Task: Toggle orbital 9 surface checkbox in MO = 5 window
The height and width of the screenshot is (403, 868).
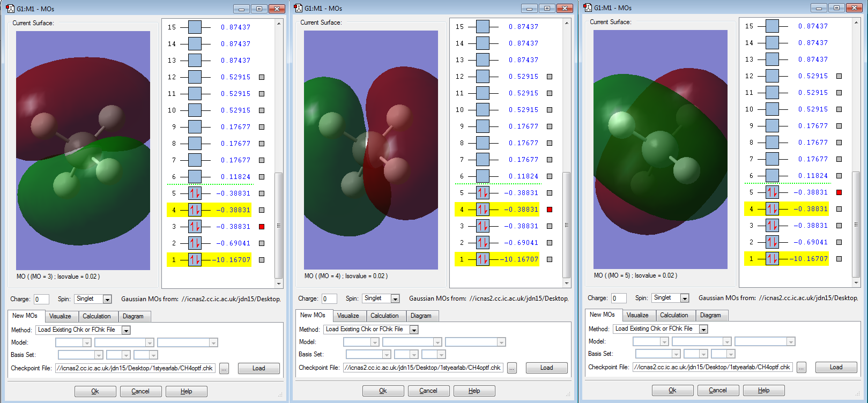Action: click(839, 126)
